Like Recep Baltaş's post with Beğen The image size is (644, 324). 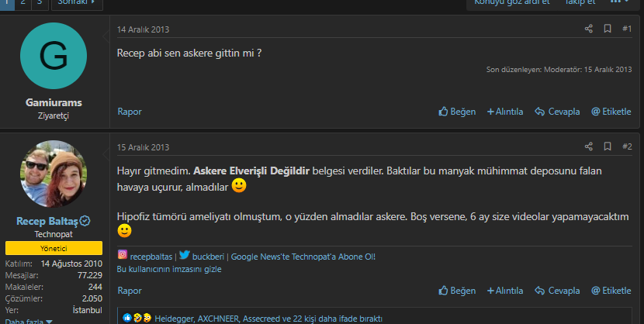[457, 291]
